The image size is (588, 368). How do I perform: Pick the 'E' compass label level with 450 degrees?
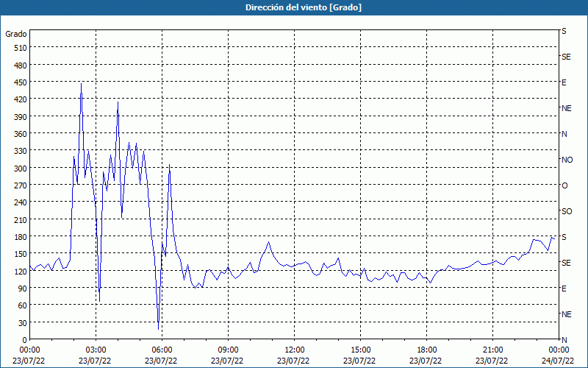point(564,82)
